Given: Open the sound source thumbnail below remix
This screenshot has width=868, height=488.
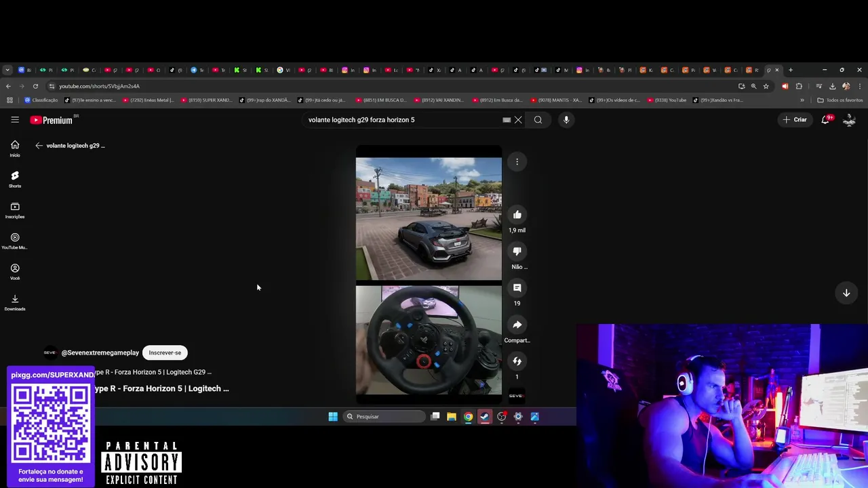Looking at the screenshot, I should (x=516, y=396).
